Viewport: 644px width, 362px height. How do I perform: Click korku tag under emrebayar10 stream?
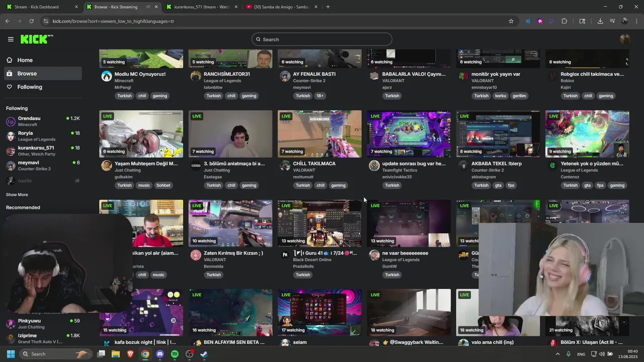(x=501, y=96)
